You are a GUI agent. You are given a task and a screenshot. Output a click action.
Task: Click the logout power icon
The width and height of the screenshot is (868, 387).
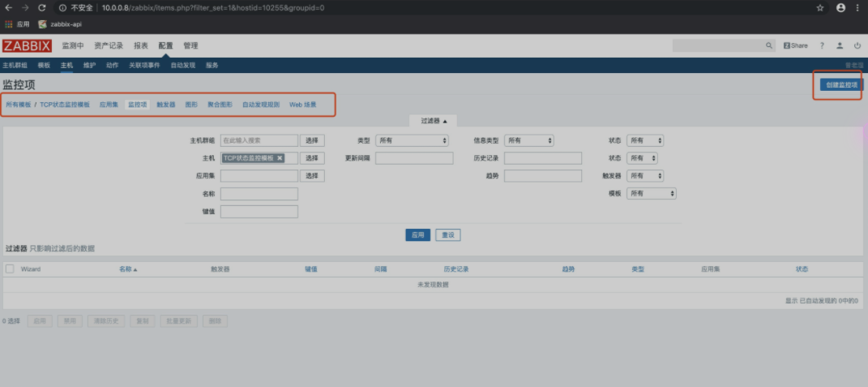click(857, 45)
